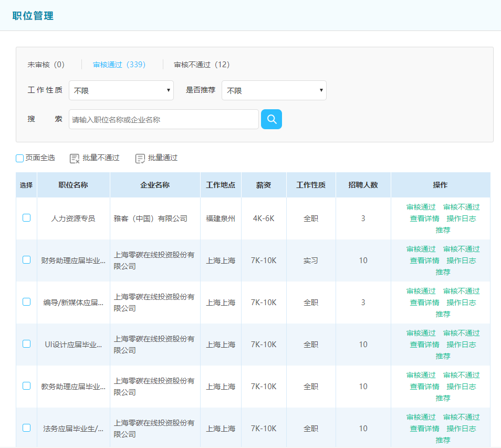This screenshot has height=448, width=501.
Task: Enable the 页面全选 select-all checkbox
Action: click(19, 158)
